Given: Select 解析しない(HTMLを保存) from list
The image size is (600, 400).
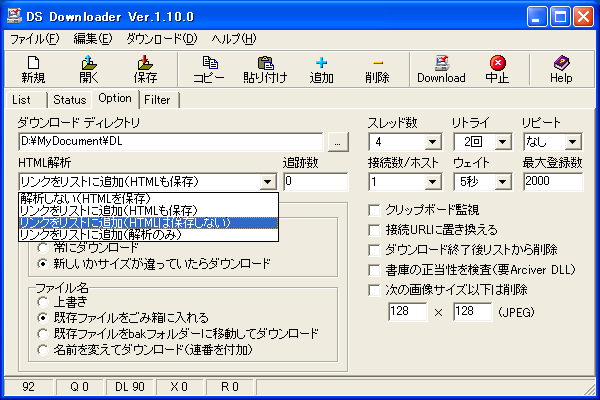Looking at the screenshot, I should click(148, 199).
